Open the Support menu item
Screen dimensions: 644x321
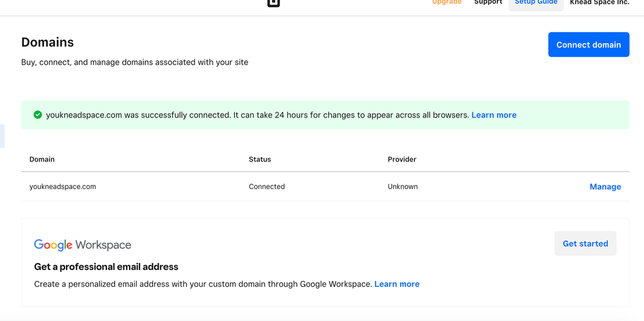coord(488,3)
